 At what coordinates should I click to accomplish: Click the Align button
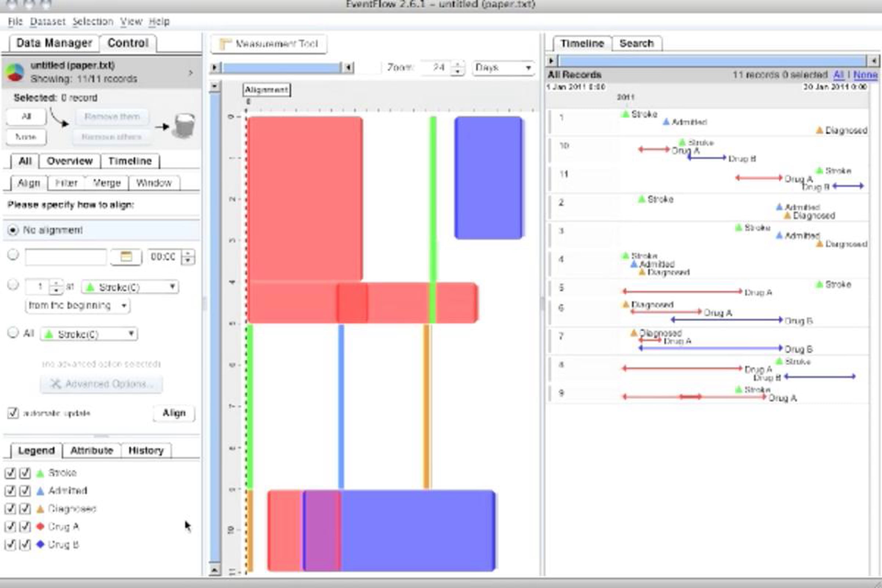174,413
